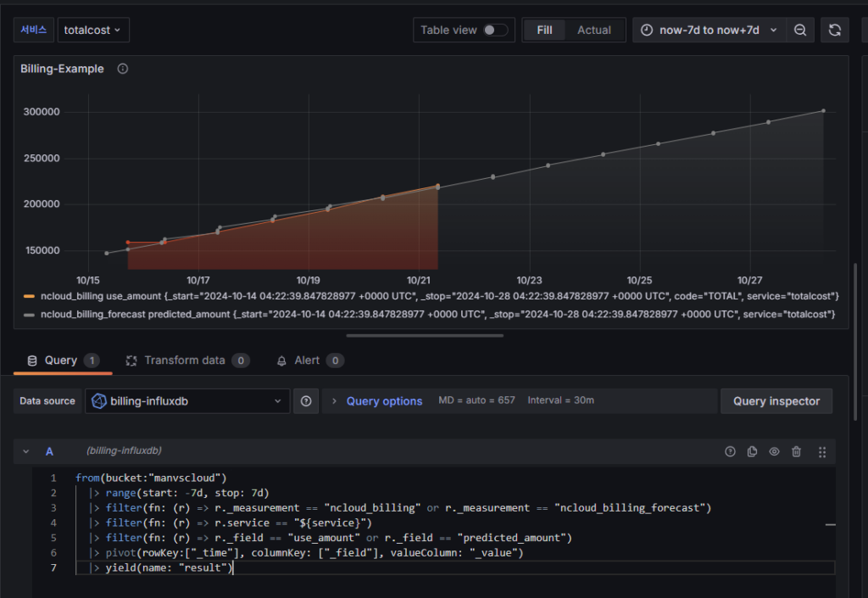Click the zoom out time range icon

[x=800, y=30]
